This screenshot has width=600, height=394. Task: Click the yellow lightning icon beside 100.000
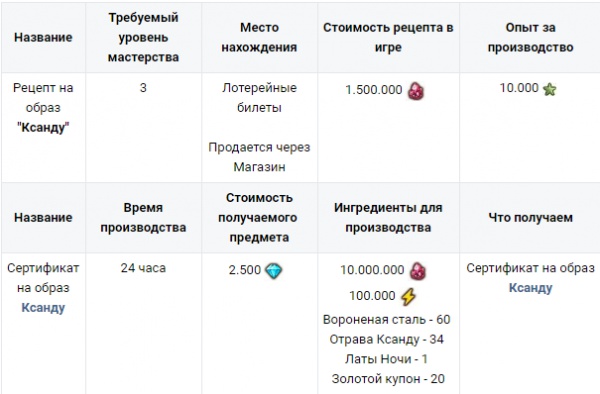click(408, 296)
